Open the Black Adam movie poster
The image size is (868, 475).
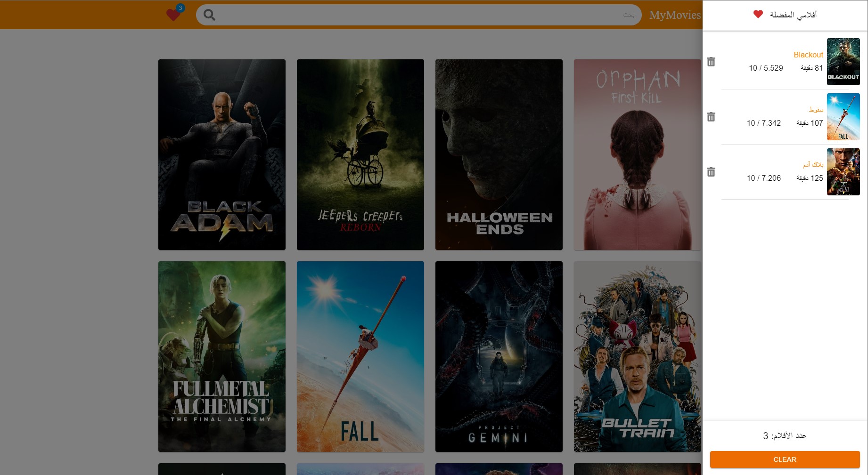(x=221, y=154)
